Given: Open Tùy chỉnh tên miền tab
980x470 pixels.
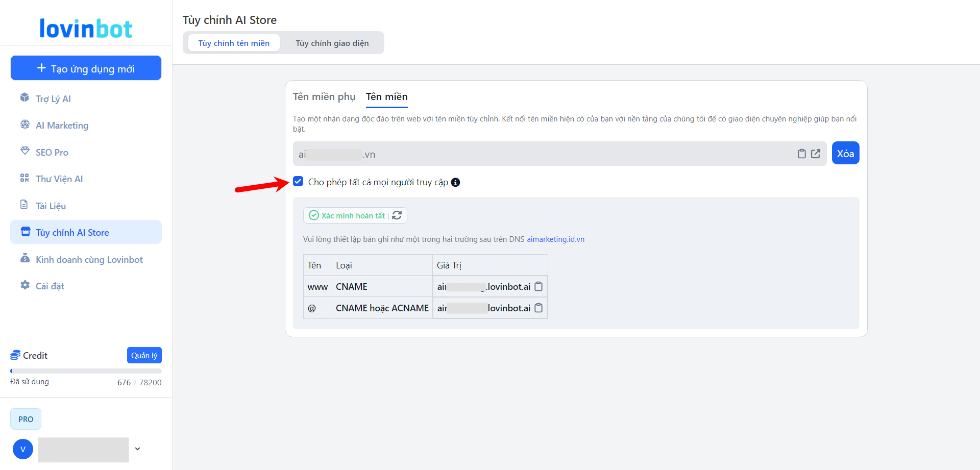Looking at the screenshot, I should [x=234, y=43].
